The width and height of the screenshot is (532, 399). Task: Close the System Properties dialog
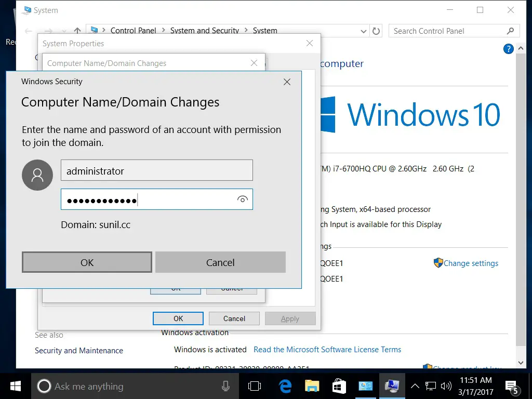[310, 43]
